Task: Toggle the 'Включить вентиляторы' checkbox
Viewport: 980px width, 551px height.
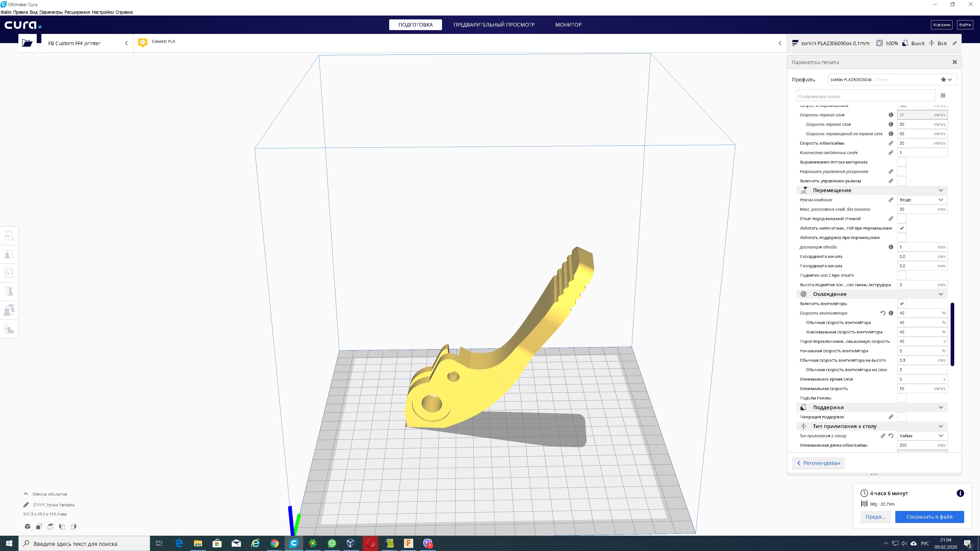Action: point(902,304)
